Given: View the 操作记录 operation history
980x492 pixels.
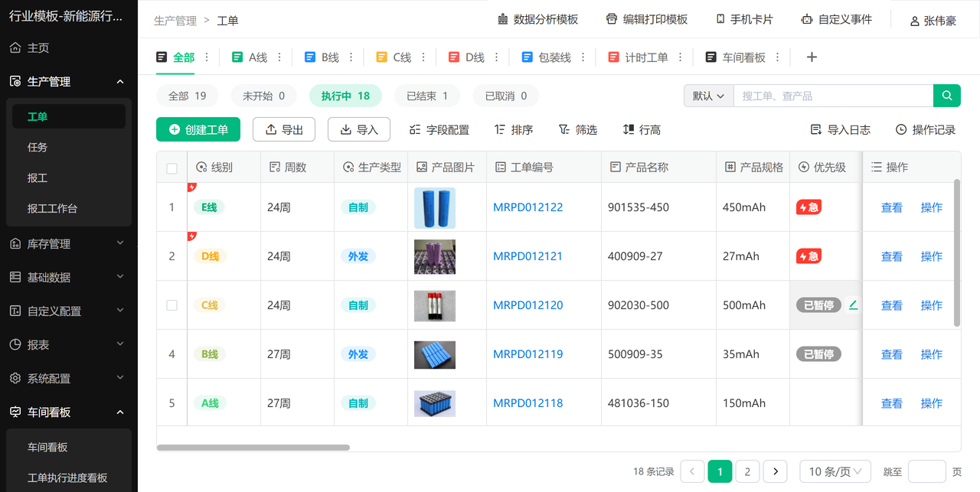Looking at the screenshot, I should pos(925,129).
